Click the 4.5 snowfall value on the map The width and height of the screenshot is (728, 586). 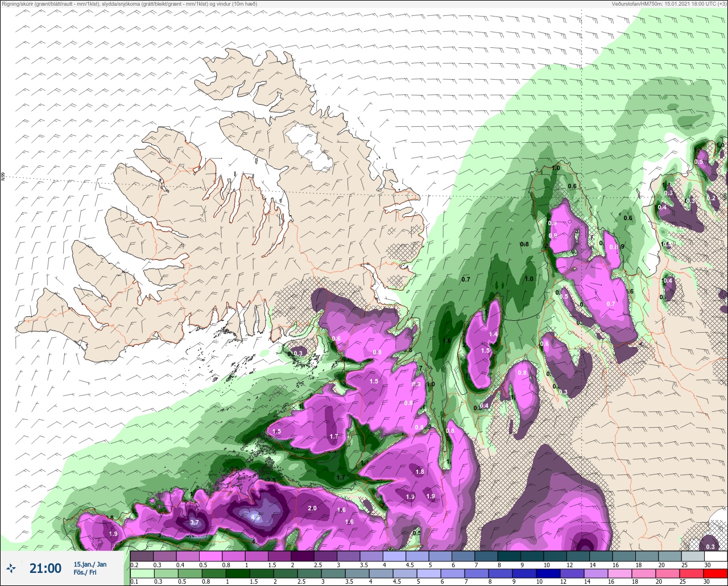pos(255,517)
